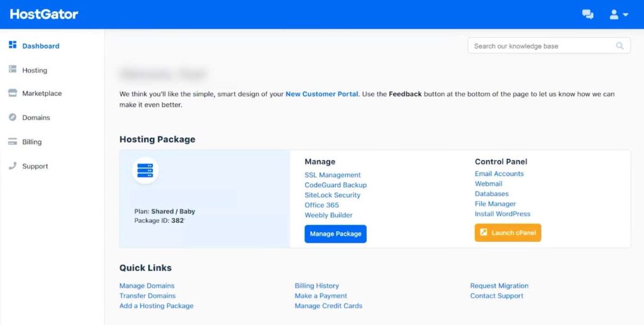Click the Support phone icon
This screenshot has width=644, height=325.
tap(13, 166)
